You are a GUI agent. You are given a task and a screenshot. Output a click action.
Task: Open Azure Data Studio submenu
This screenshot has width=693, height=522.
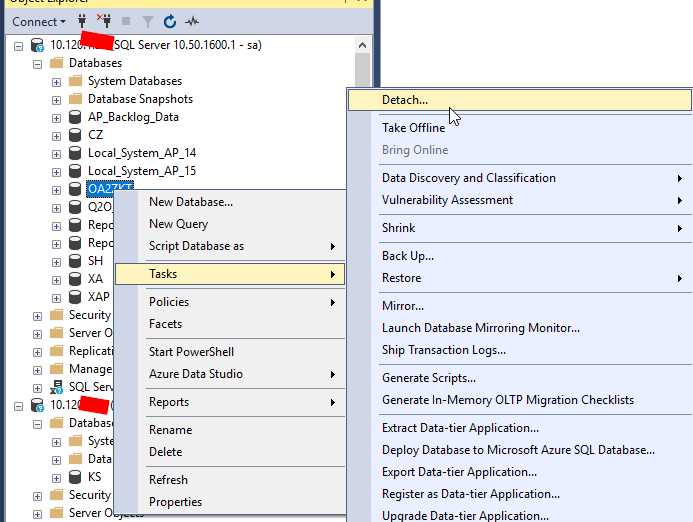(x=230, y=374)
